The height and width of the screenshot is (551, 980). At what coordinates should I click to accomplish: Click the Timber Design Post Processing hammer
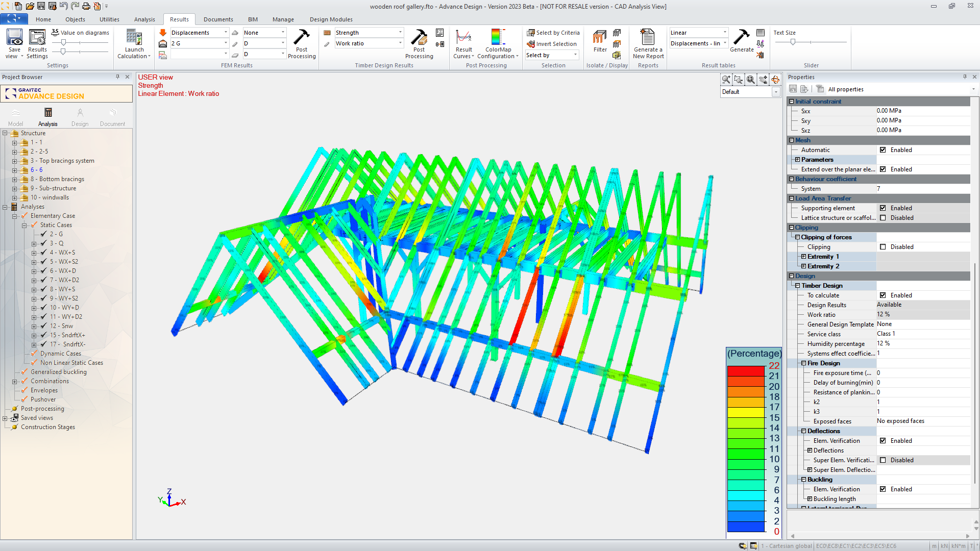[x=419, y=38]
